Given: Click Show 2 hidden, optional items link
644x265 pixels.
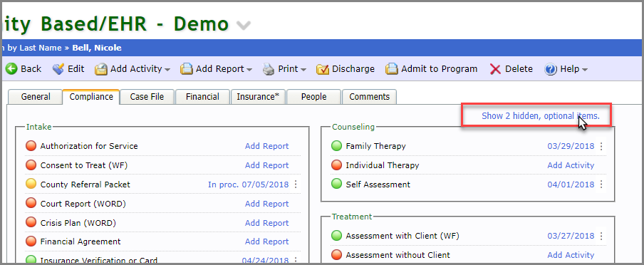Looking at the screenshot, I should point(541,116).
